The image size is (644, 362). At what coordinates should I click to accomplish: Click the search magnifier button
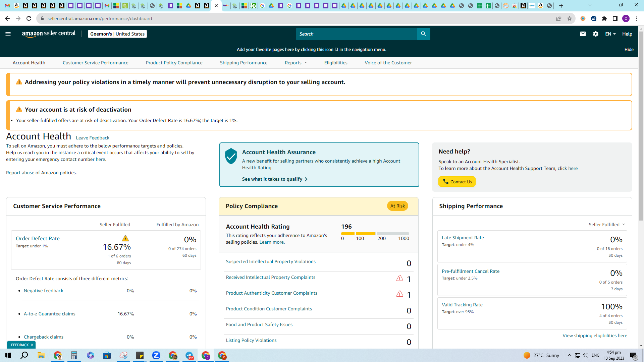click(x=423, y=34)
